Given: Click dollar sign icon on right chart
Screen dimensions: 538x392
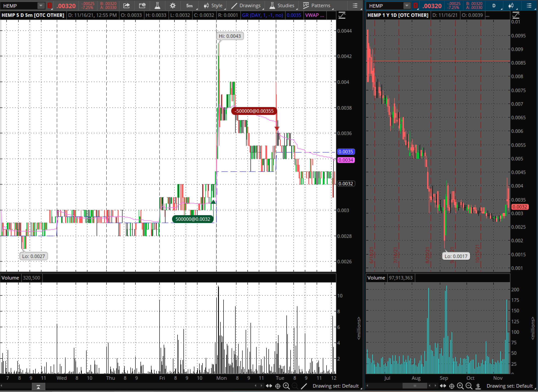Looking at the screenshot, I should point(478,386).
